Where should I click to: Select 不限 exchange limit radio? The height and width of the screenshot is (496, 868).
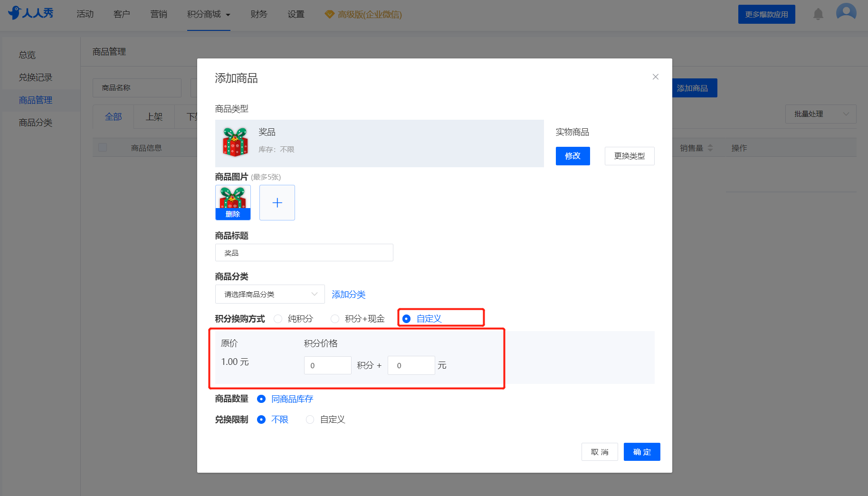tap(261, 420)
